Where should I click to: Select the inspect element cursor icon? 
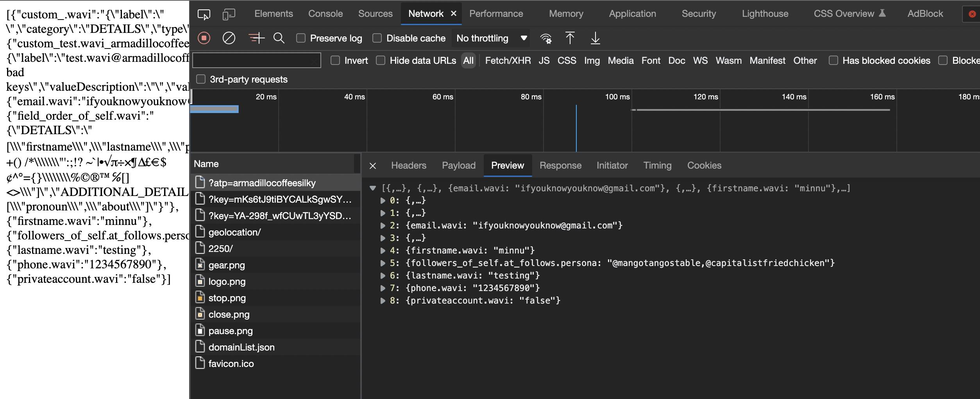tap(204, 14)
